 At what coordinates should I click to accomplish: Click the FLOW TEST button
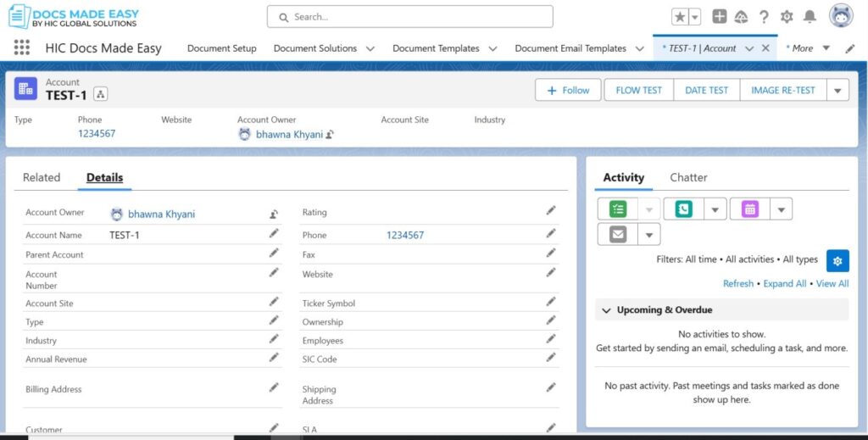[x=639, y=90]
